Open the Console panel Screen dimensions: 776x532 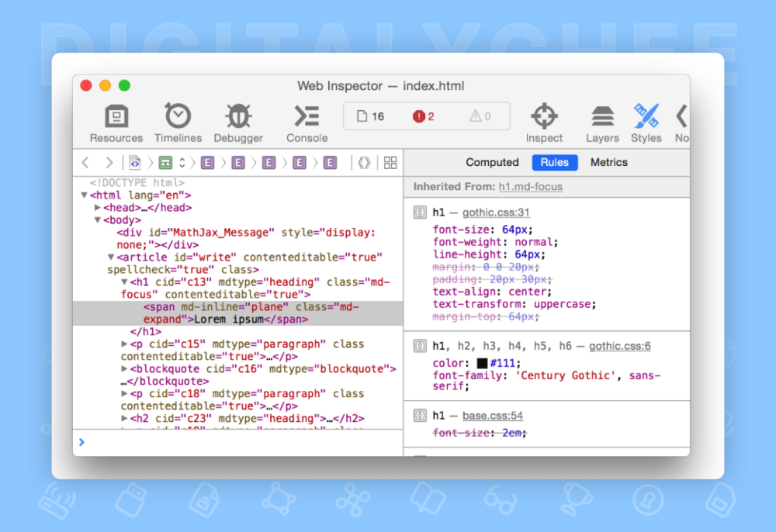(x=307, y=123)
